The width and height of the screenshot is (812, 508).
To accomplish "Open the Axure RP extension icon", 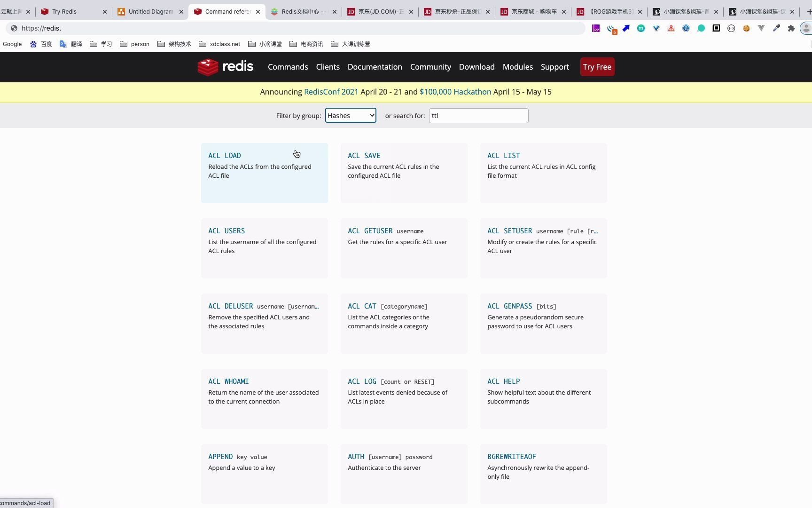I will point(596,28).
